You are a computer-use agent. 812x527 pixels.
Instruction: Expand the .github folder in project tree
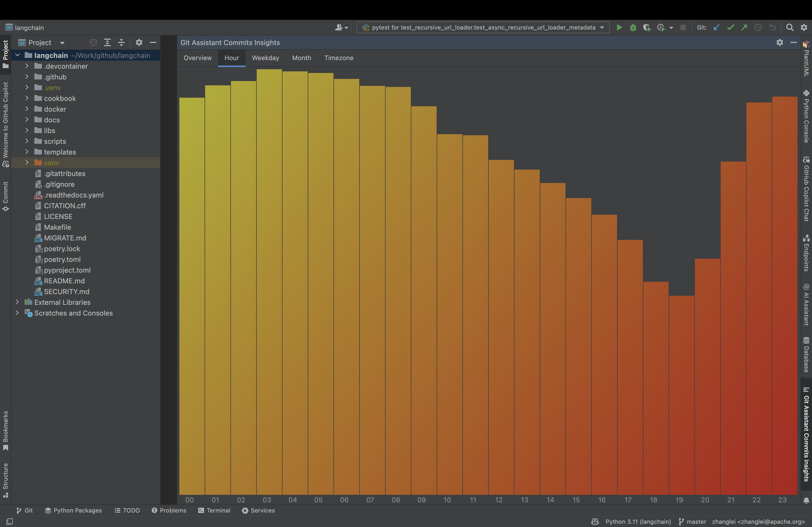(26, 76)
